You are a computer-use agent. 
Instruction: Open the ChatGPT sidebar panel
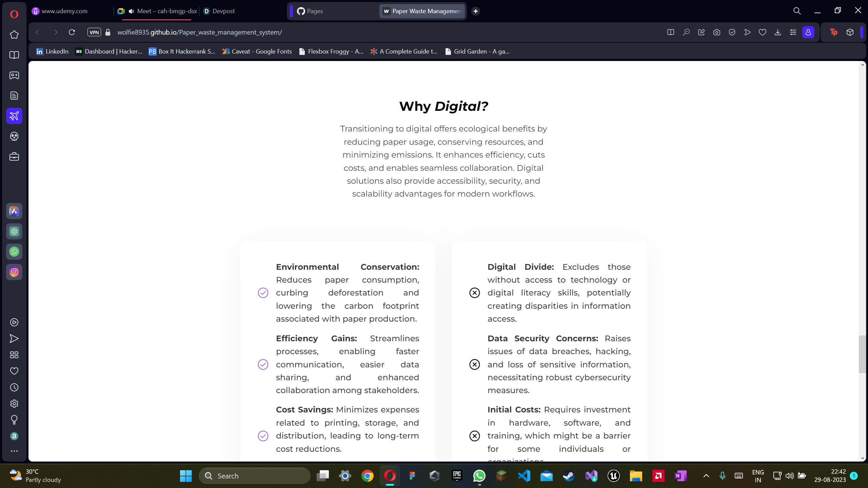coord(14,231)
